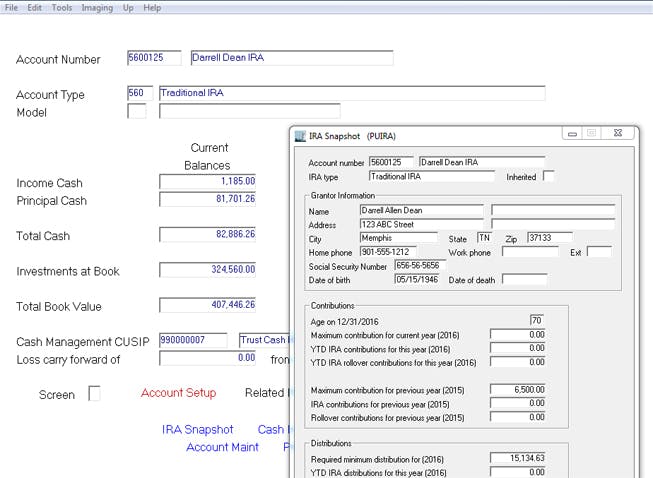This screenshot has width=653, height=478.
Task: Click YTD IRA rollover contributions 2016 field
Action: (517, 362)
